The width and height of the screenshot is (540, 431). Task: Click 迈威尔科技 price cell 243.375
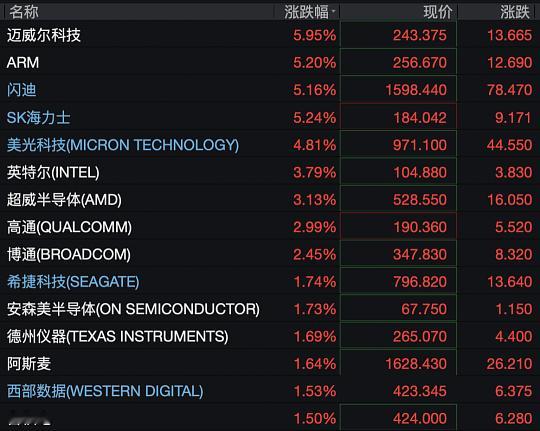[x=420, y=35]
